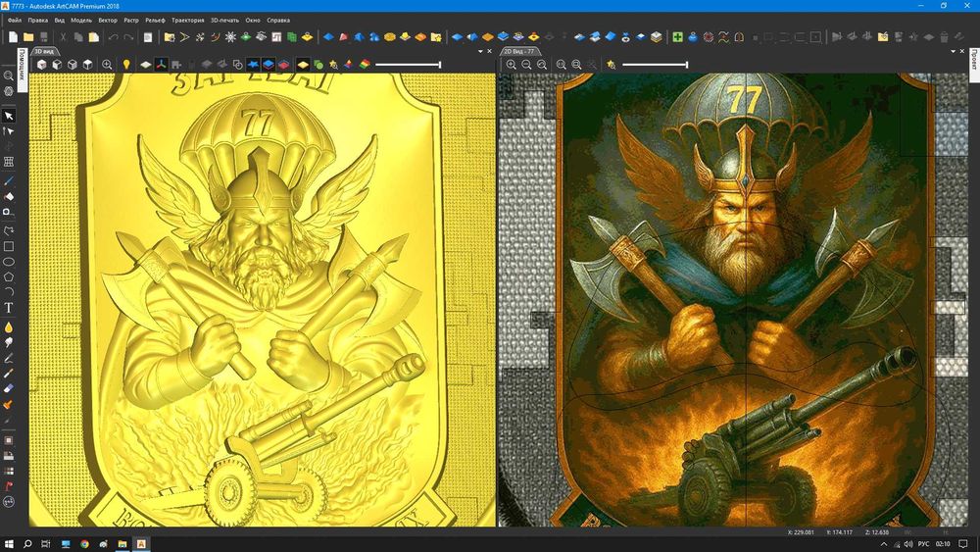Select the Text tool
Screen dimensions: 980x552
pos(9,308)
